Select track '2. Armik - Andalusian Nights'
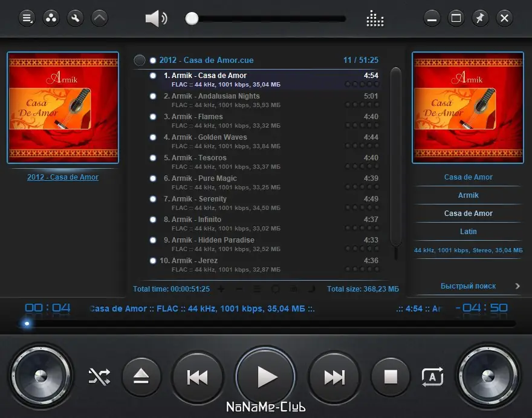Screen dimensions: 532x418 (265, 100)
